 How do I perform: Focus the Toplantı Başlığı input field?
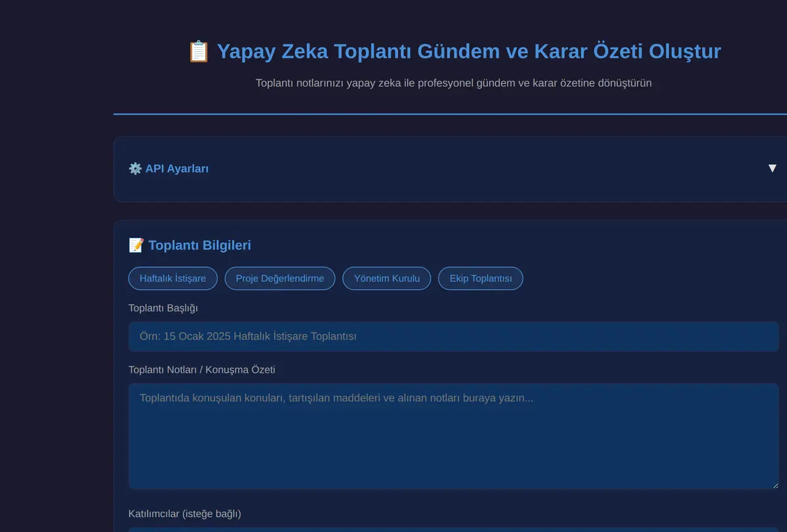coord(454,337)
